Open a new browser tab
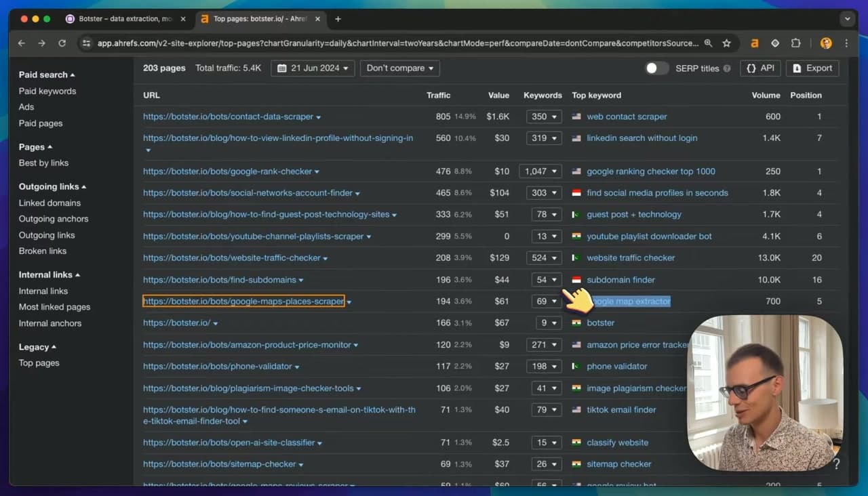The image size is (868, 496). point(338,19)
